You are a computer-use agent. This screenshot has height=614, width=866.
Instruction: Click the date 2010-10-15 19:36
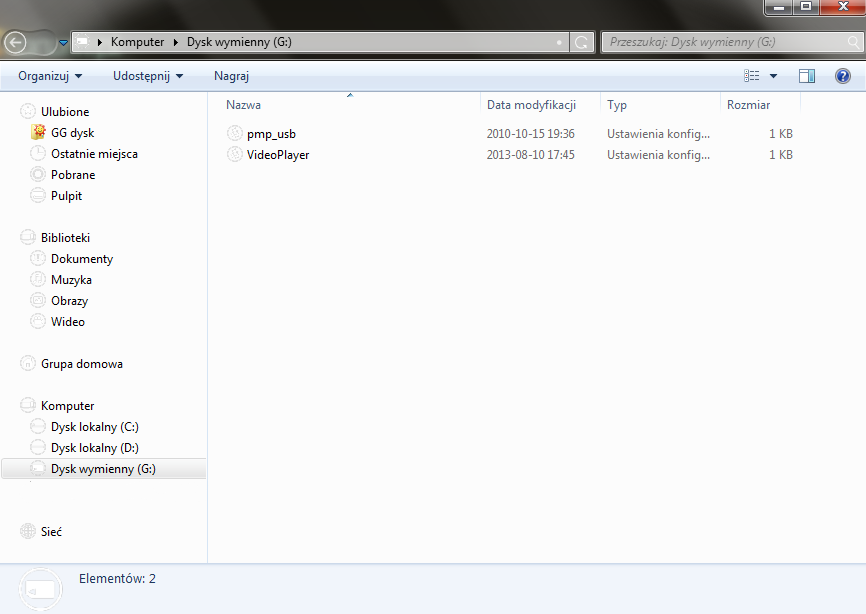530,134
